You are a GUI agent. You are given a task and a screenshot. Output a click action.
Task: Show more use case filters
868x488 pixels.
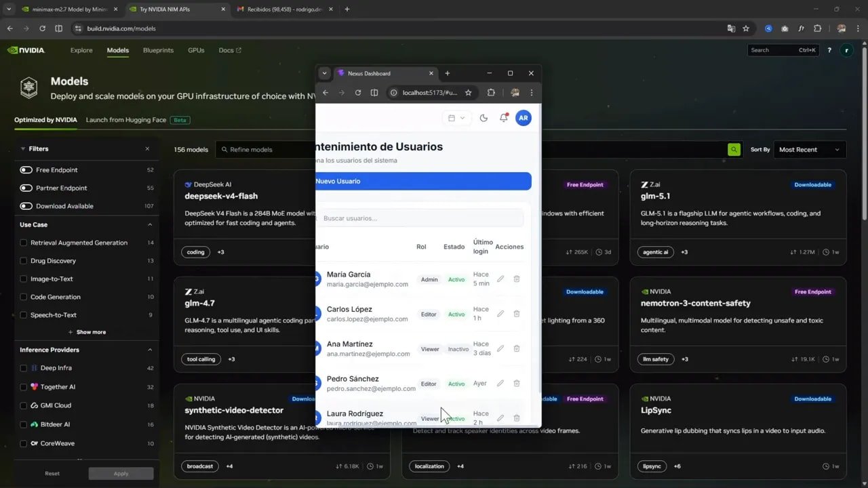click(87, 332)
